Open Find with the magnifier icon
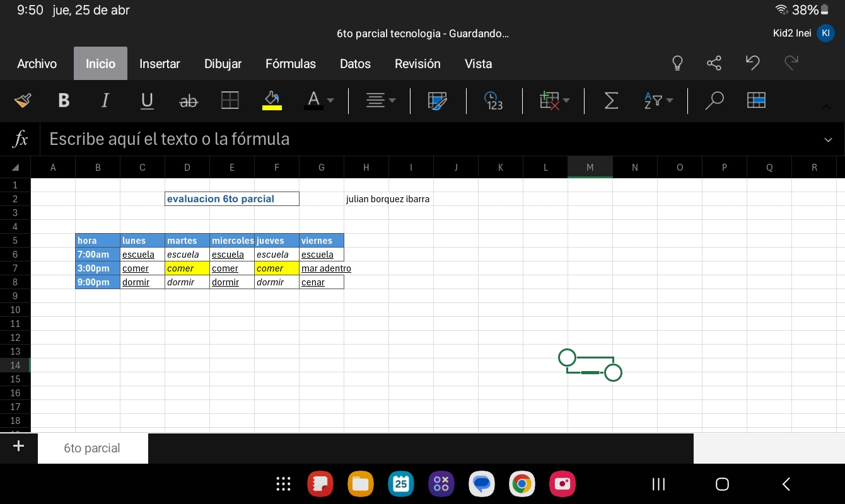845x504 pixels. 714,101
